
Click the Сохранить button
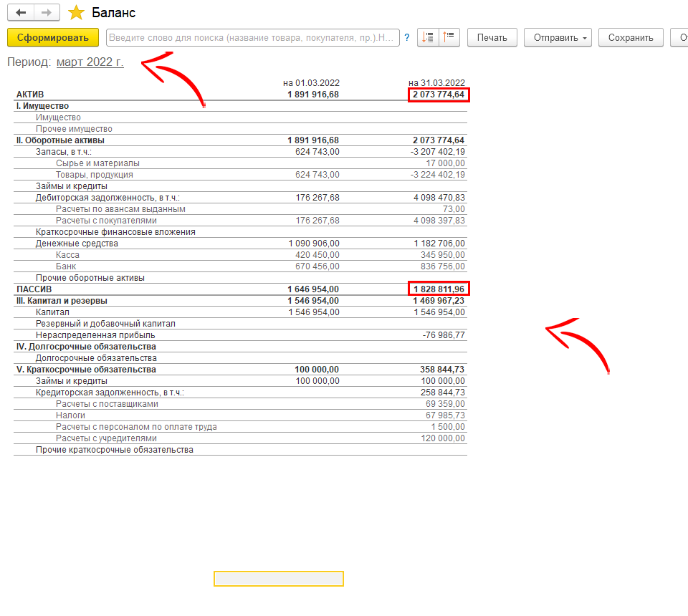pos(631,38)
